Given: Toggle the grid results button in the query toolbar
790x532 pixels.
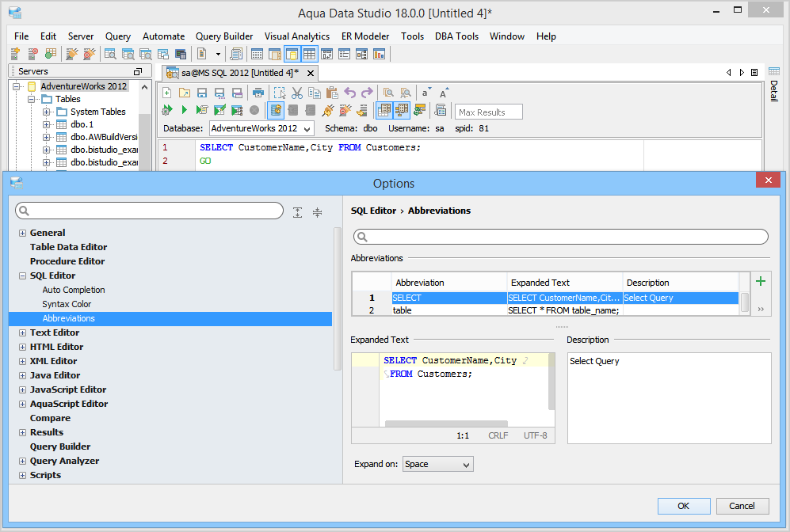Looking at the screenshot, I should pos(384,110).
